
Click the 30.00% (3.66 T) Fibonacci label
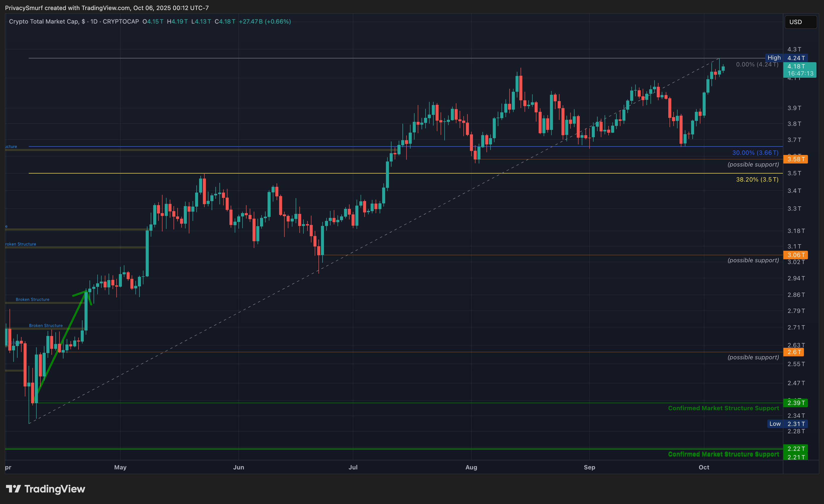point(755,153)
